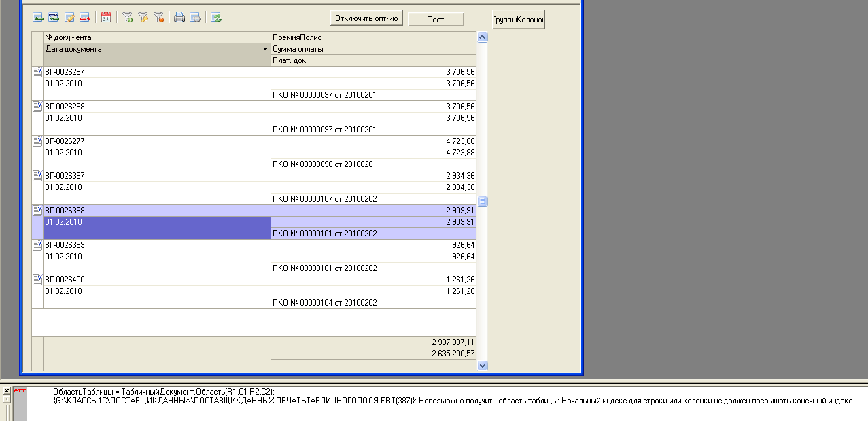Click the ГруппыКолонок button
This screenshot has height=421, width=868.
tap(519, 20)
